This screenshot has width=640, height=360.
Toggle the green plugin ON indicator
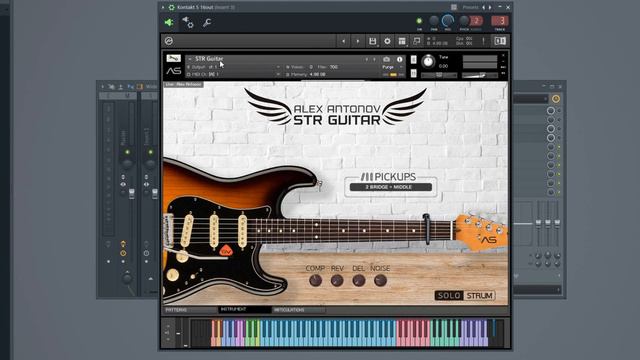tap(419, 21)
